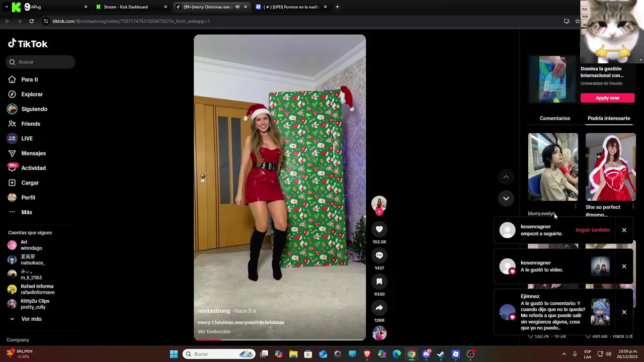Click Ver traducción under the caption

(x=214, y=331)
